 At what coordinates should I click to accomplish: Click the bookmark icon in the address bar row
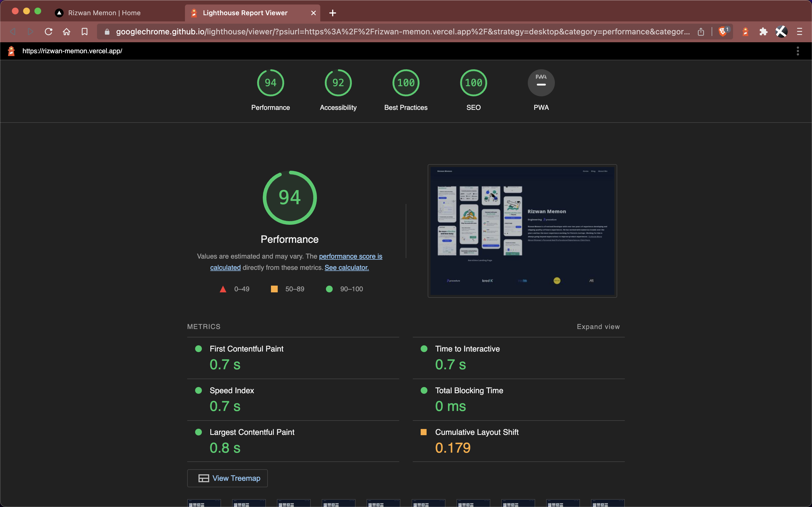coord(85,32)
